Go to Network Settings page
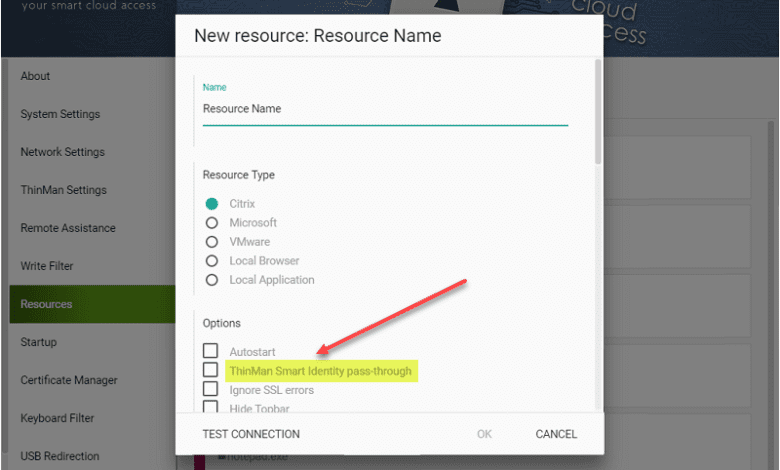Image resolution: width=780 pixels, height=470 pixels. (x=63, y=152)
